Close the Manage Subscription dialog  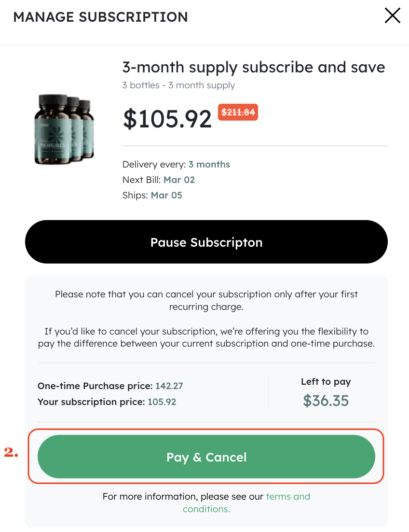392,16
